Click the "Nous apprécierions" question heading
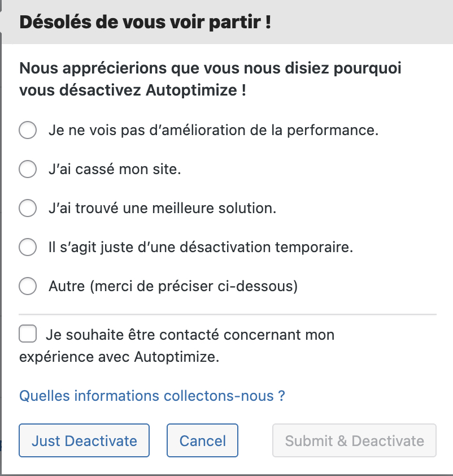This screenshot has width=453, height=476. pyautogui.click(x=211, y=79)
